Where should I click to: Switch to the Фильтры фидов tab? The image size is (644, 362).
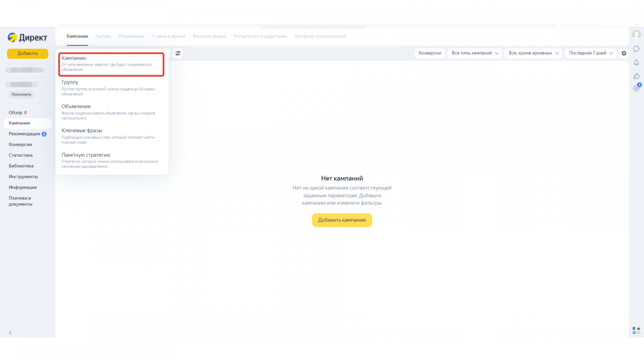tap(209, 36)
